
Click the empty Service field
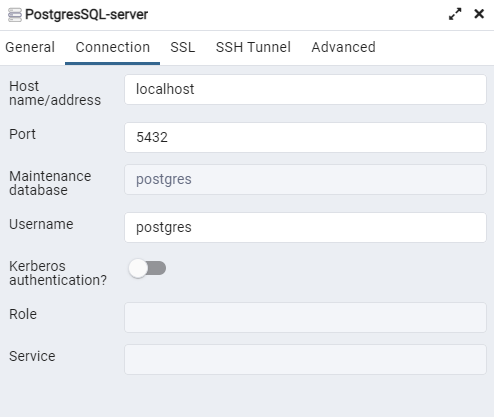coord(305,360)
